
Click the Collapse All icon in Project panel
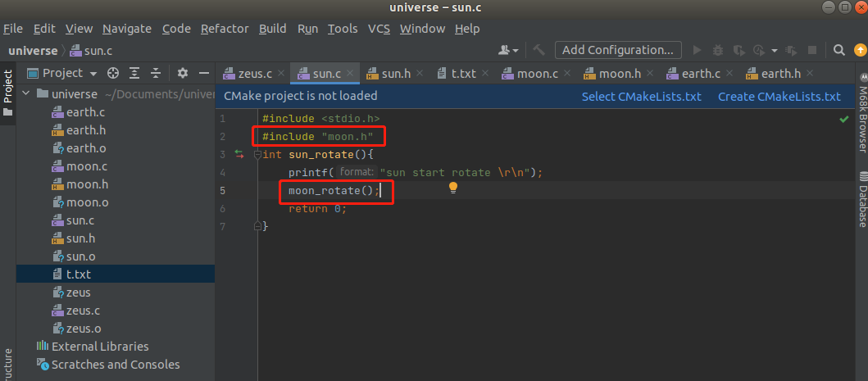156,73
